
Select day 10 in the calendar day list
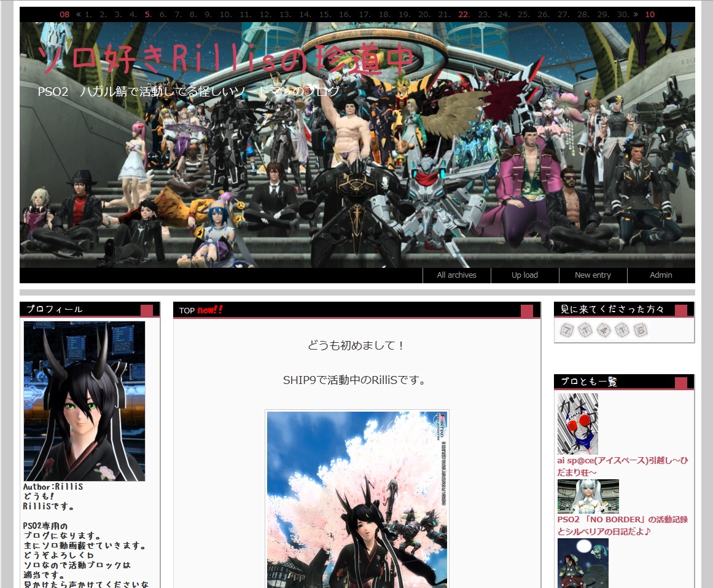pyautogui.click(x=225, y=15)
